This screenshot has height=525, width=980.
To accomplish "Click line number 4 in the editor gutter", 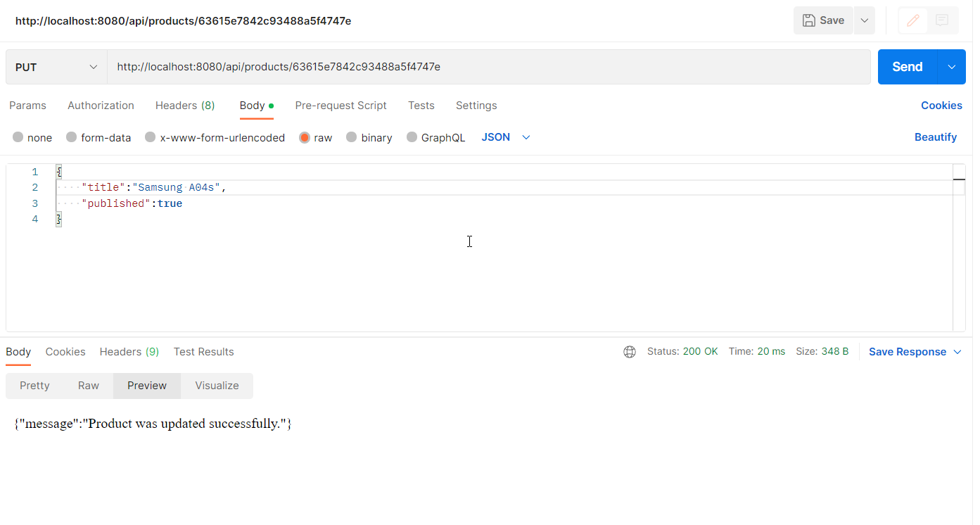I will pos(35,219).
